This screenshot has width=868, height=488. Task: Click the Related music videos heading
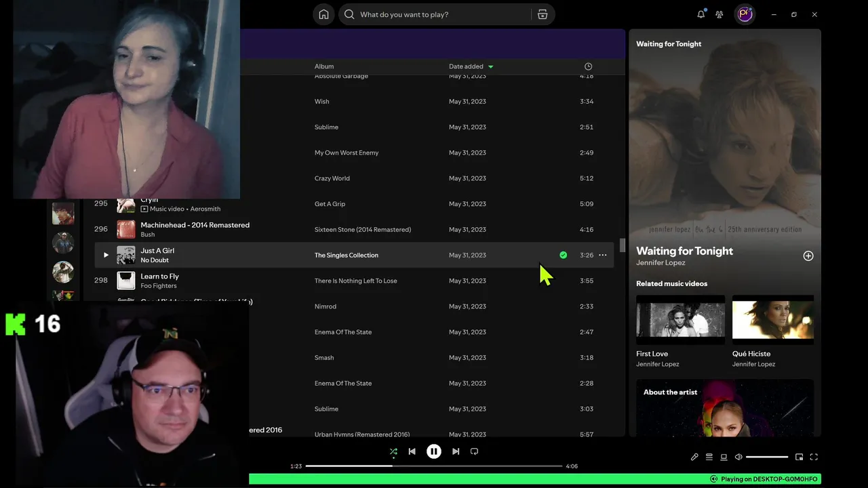(x=671, y=283)
